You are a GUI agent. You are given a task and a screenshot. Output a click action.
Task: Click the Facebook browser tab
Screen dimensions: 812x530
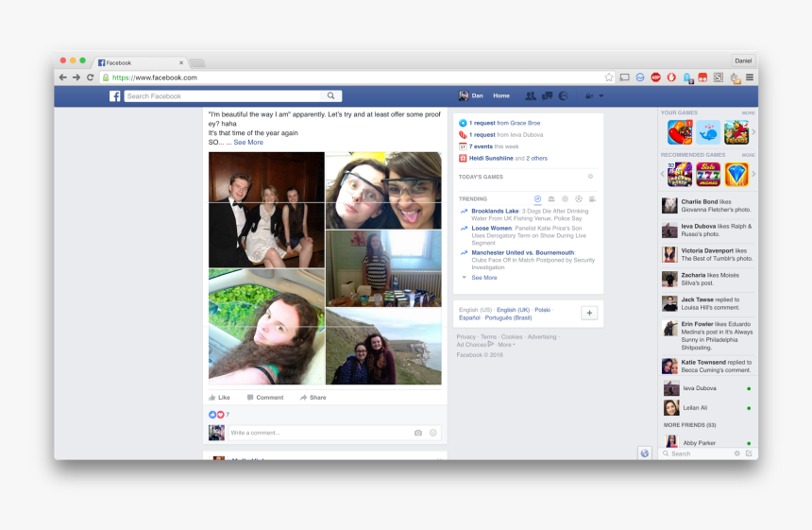coord(140,62)
